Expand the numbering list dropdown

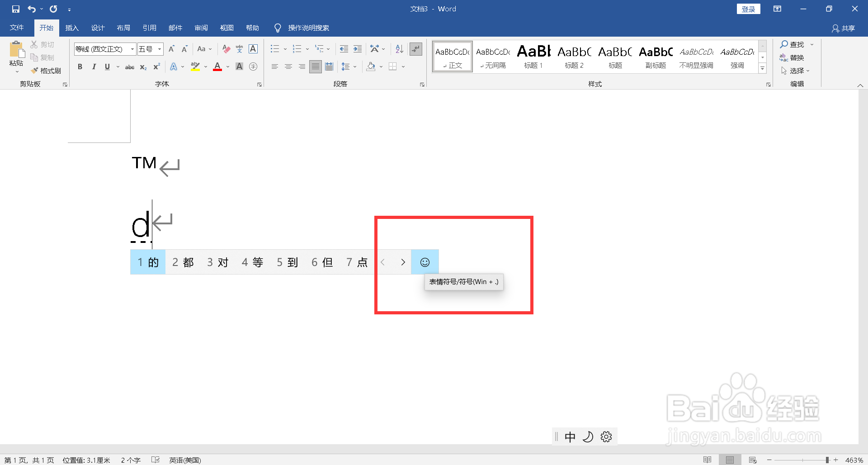[x=307, y=49]
